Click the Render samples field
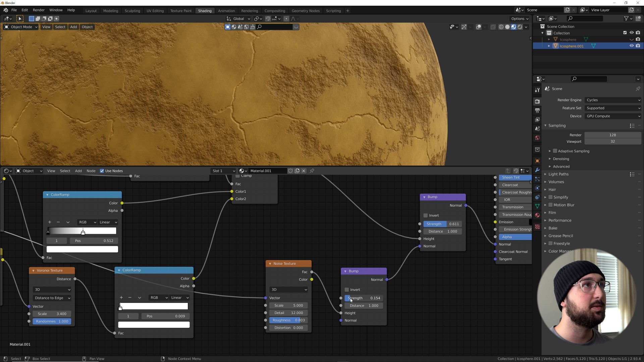 point(612,135)
